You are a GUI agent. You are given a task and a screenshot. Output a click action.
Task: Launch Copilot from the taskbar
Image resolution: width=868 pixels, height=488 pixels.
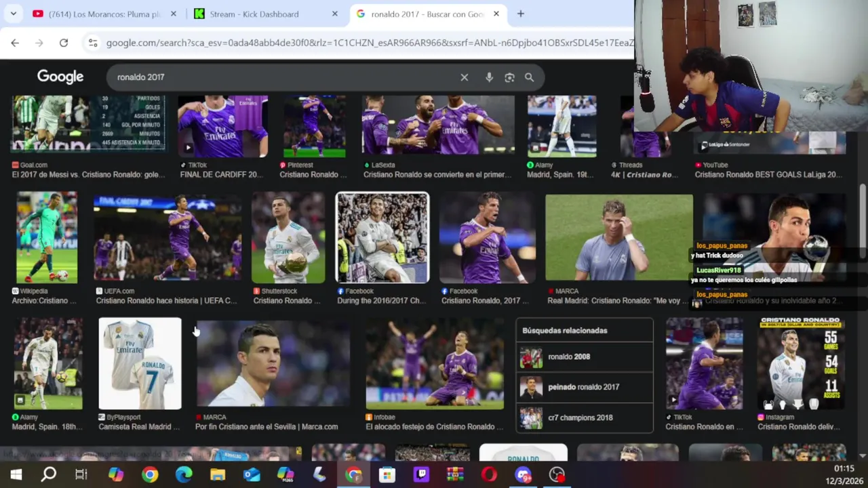(116, 474)
